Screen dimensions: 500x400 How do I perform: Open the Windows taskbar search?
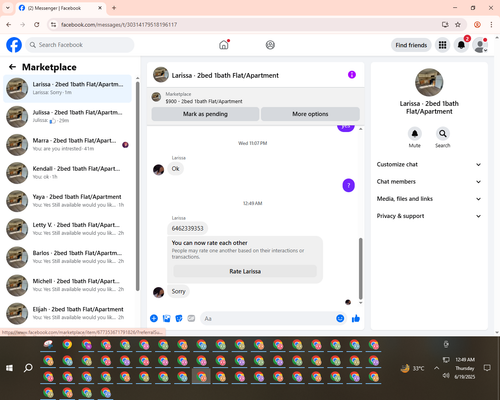28,368
